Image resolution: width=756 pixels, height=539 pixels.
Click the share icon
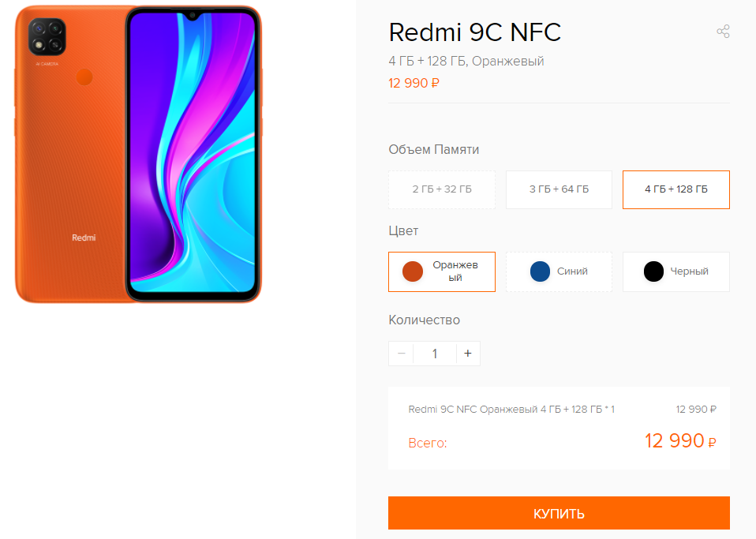click(722, 32)
